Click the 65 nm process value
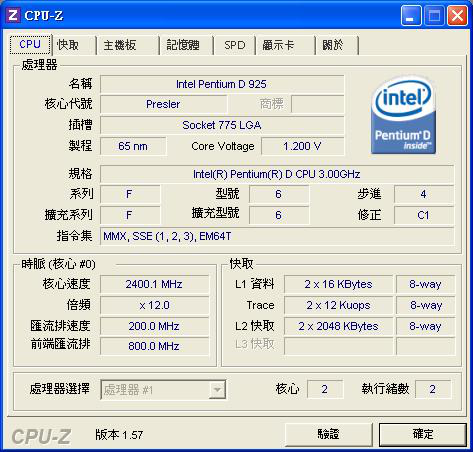 (133, 146)
